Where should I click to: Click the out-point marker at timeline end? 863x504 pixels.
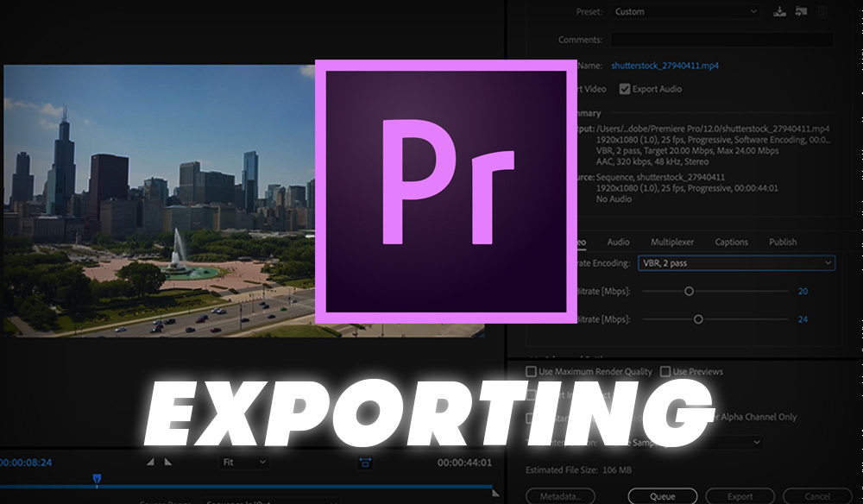coord(495,493)
